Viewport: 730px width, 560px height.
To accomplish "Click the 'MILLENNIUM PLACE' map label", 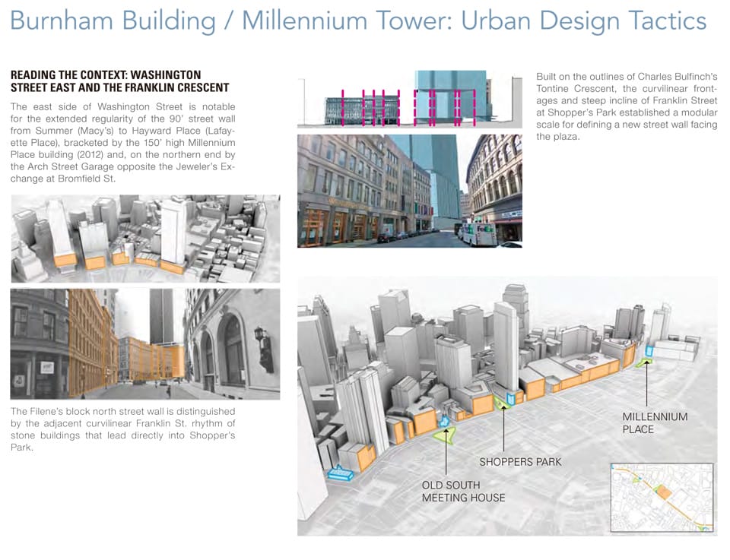I will 655,422.
